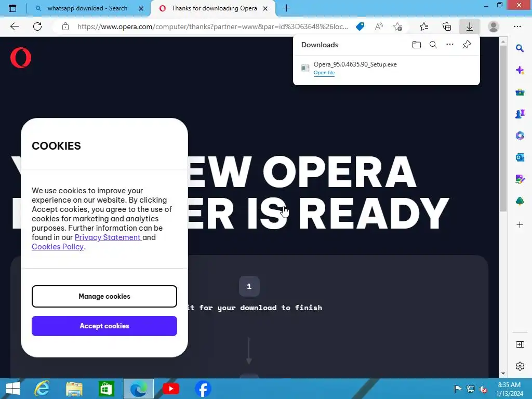This screenshot has height=399, width=532.
Task: Click the Manage cookies button
Action: coord(104,296)
